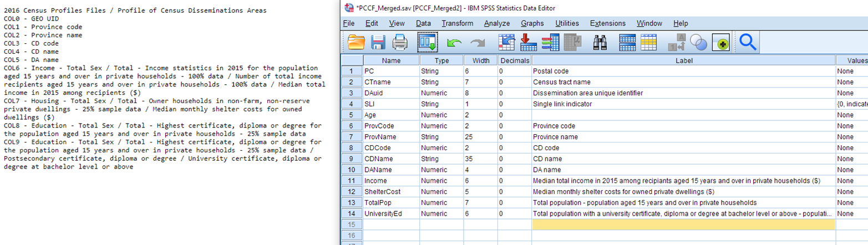The image size is (868, 245).
Task: Click the 'TotalPop' variable name cell
Action: (391, 202)
